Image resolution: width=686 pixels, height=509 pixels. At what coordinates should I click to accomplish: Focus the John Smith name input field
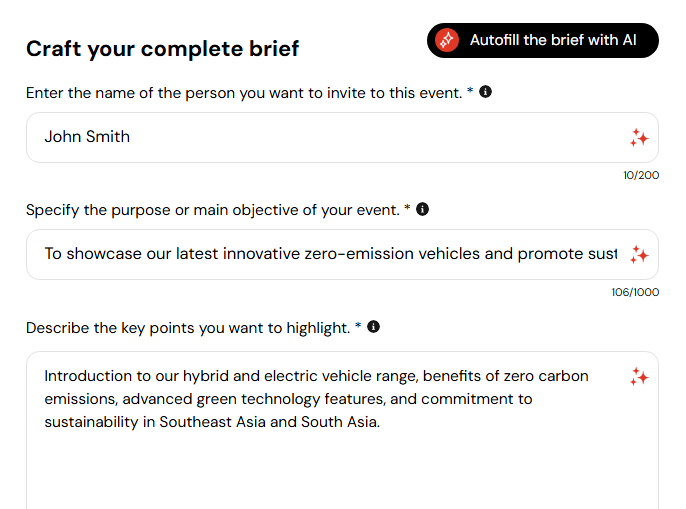click(x=342, y=137)
